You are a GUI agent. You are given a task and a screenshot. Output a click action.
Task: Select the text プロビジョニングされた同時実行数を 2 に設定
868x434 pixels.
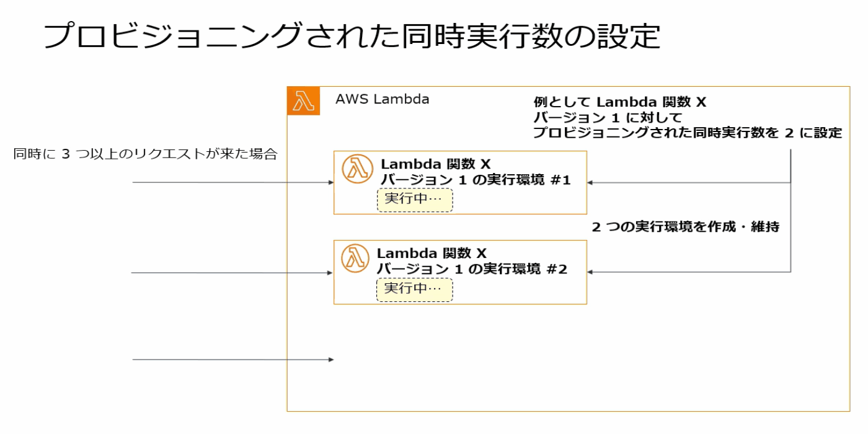coord(688,133)
